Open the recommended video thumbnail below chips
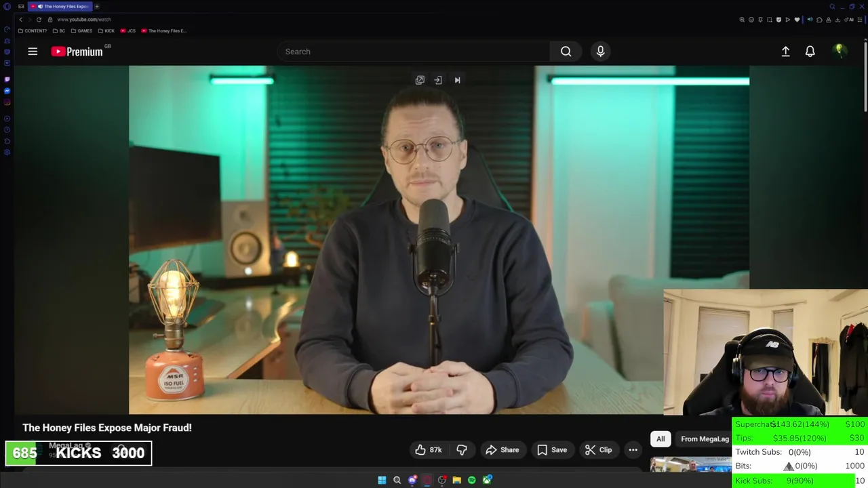Viewport: 868px width, 488px height. [x=690, y=465]
